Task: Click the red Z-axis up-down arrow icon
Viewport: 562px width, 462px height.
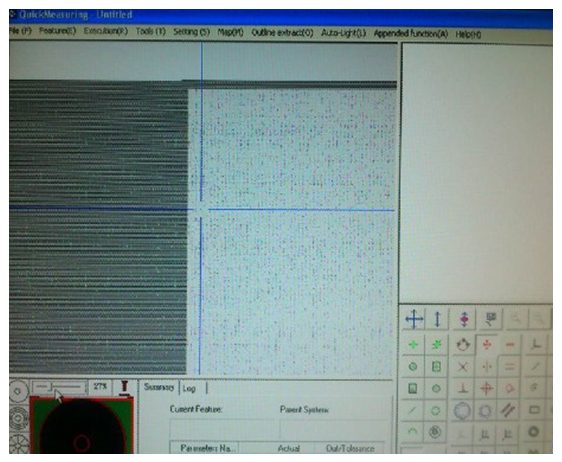Action: coord(465,319)
